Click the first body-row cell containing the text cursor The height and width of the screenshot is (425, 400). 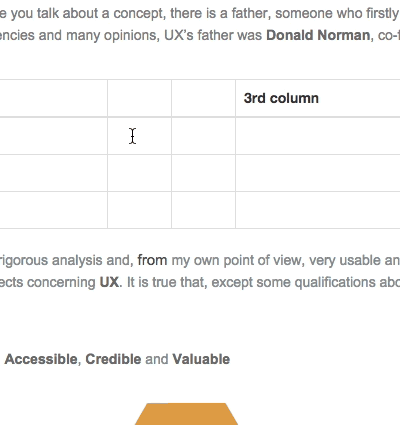(x=140, y=136)
